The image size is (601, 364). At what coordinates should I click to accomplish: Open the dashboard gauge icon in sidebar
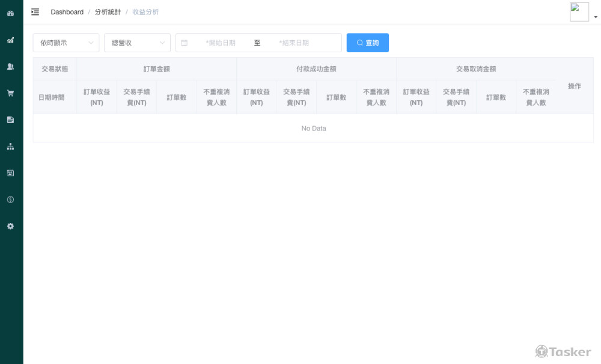[10, 13]
